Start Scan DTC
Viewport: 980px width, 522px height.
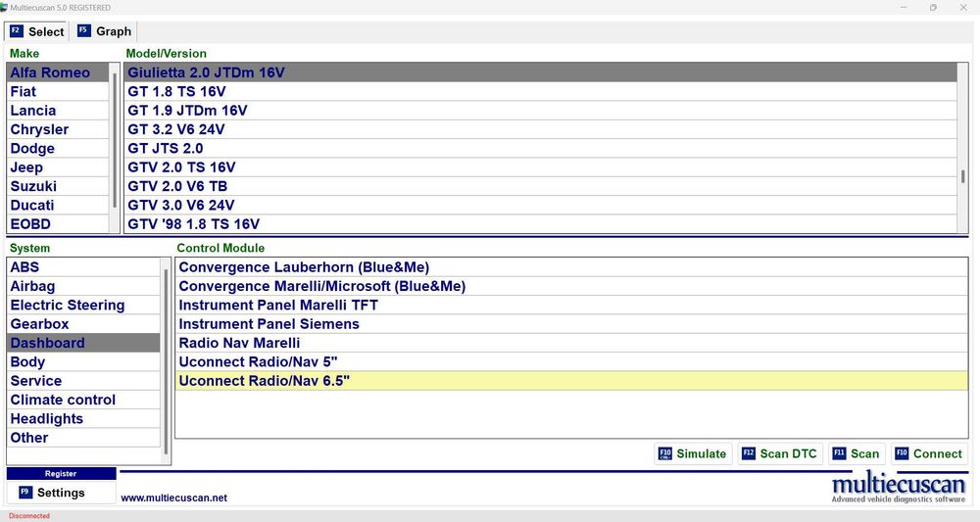[x=780, y=454]
